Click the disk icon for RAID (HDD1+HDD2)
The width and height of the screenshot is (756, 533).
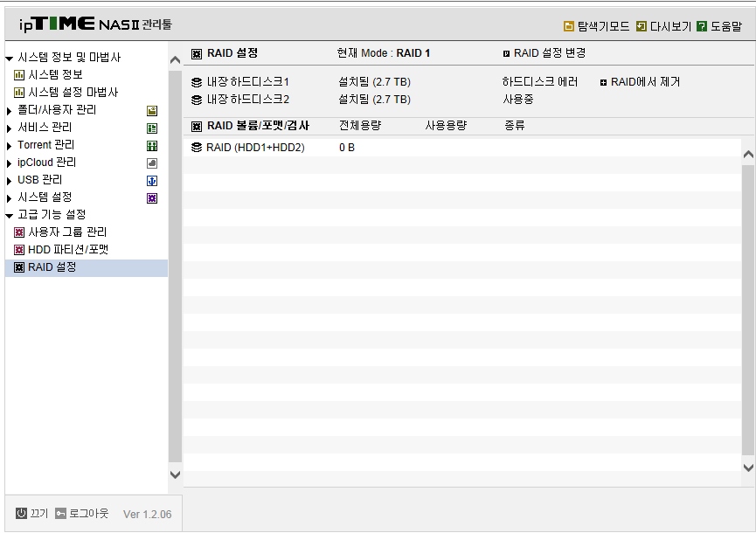pos(197,148)
